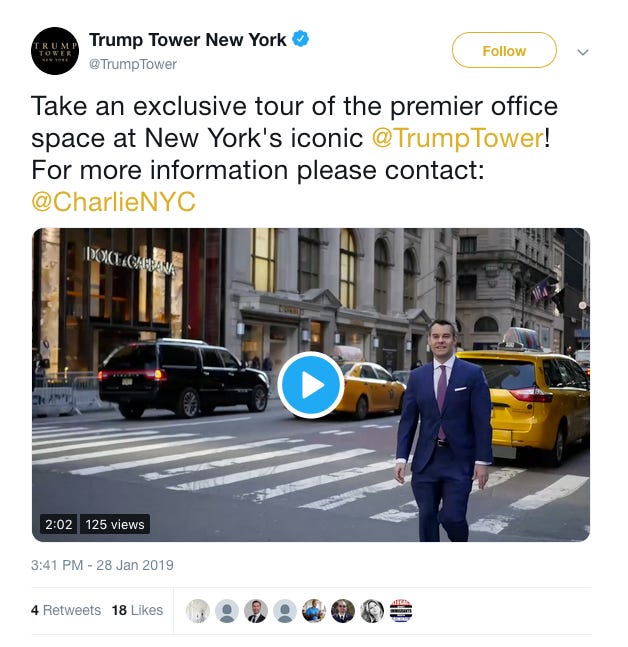Click the second default gray liker avatar
The height and width of the screenshot is (647, 628).
click(x=227, y=611)
